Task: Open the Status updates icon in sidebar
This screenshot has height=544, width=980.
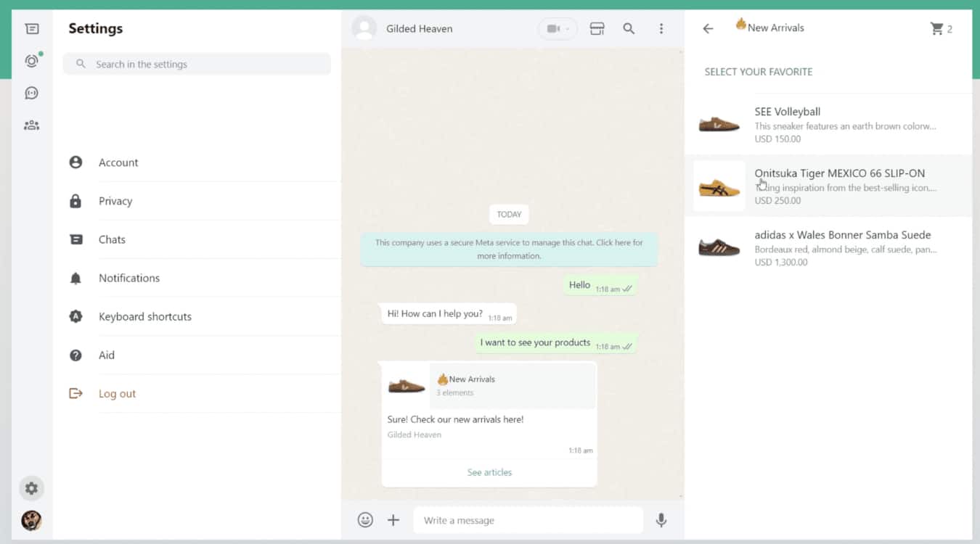Action: pyautogui.click(x=31, y=61)
